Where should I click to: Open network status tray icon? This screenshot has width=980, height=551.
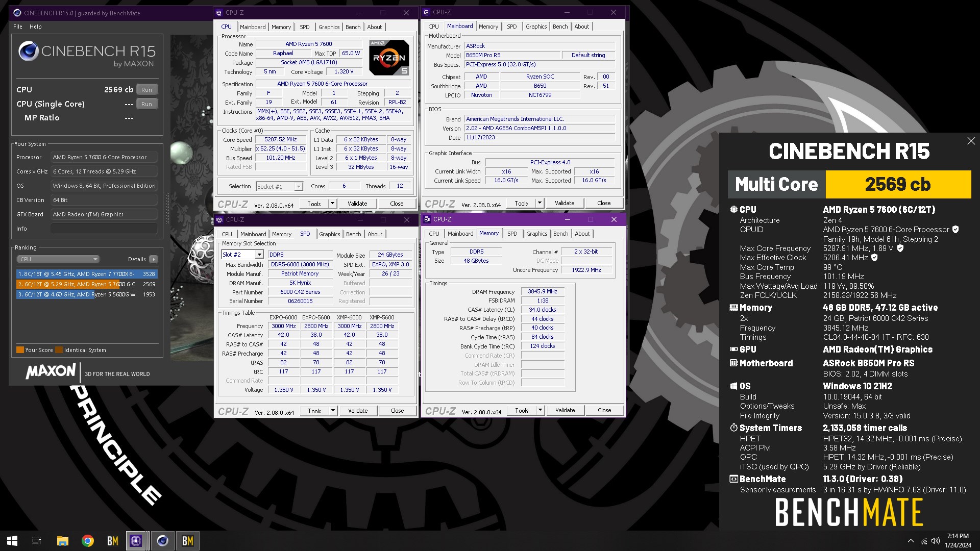coord(924,541)
